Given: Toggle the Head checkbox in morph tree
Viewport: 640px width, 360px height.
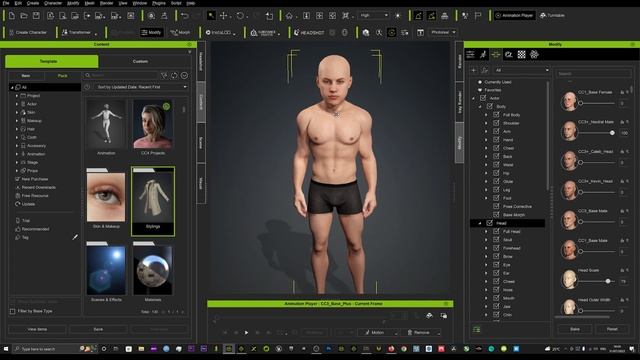Looking at the screenshot, I should pyautogui.click(x=490, y=223).
